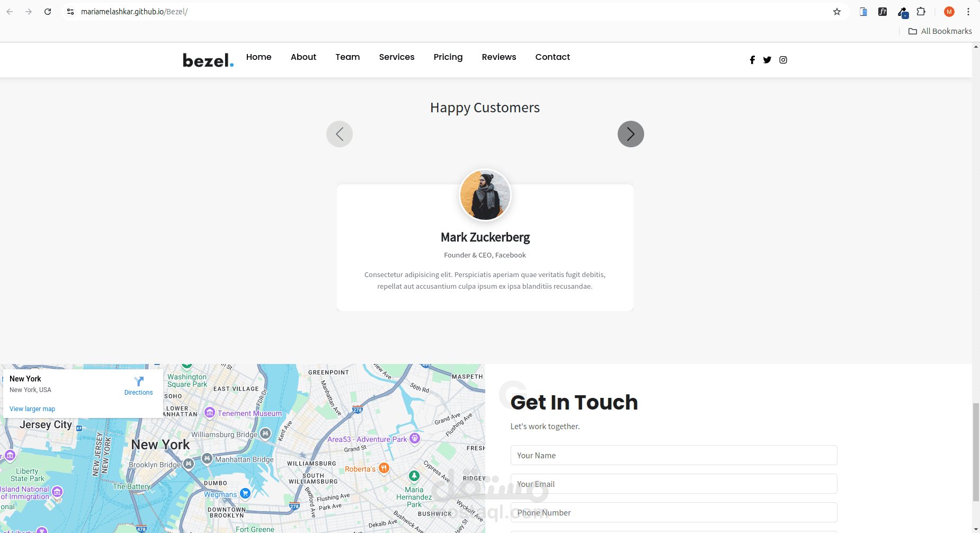This screenshot has height=533, width=980.
Task: Click the Tenement Museum map marker
Action: [x=210, y=413]
